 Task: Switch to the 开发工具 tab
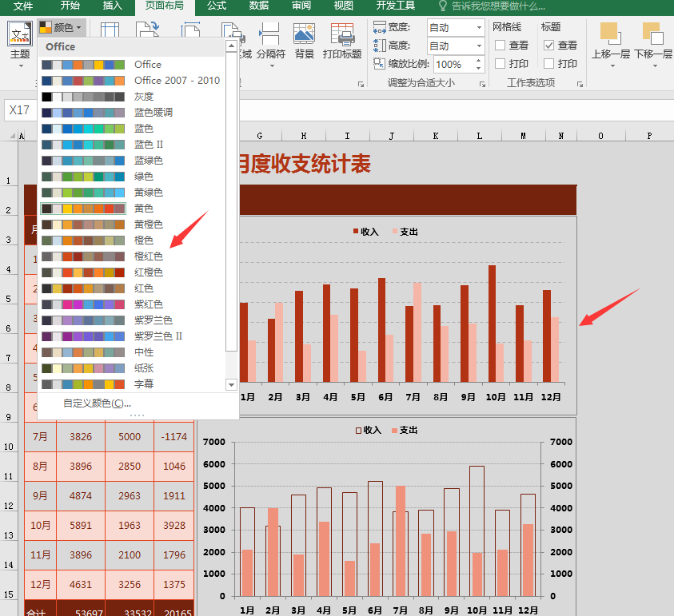tap(396, 6)
